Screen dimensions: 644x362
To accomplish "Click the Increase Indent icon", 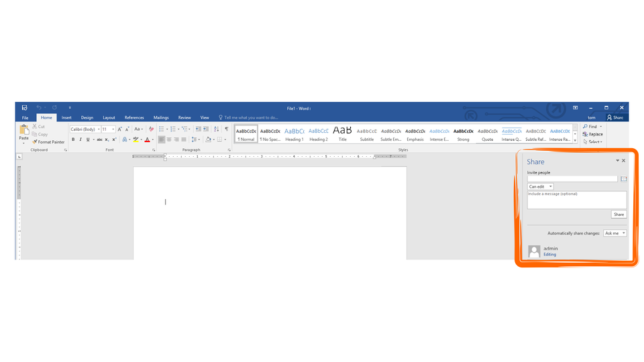I will (206, 129).
